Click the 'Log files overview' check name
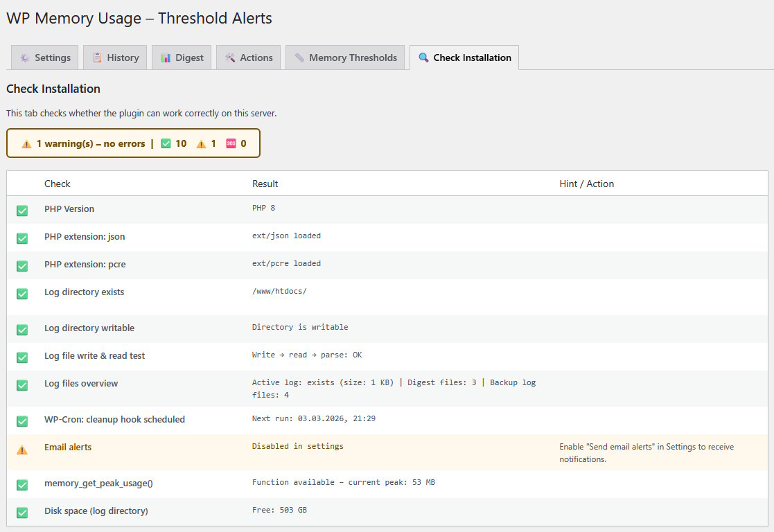The width and height of the screenshot is (774, 532). (x=81, y=384)
